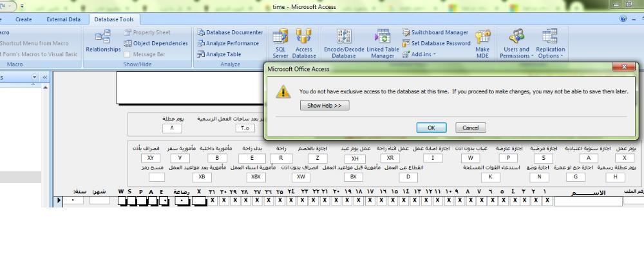Select the record selector arrow of row
This screenshot has height=277, width=644.
point(59,200)
